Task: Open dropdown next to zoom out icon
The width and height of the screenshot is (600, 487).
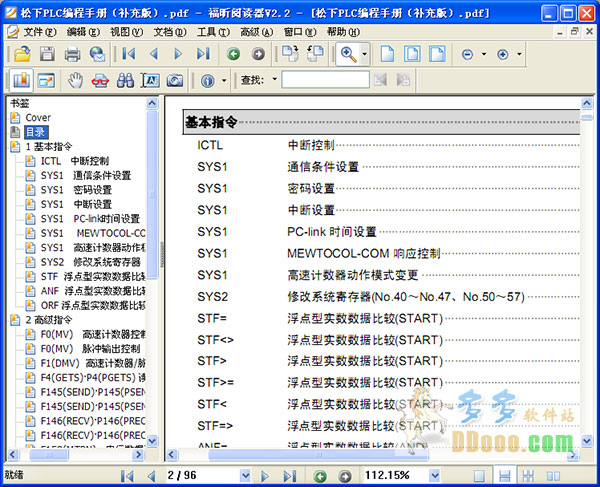Action: coord(484,54)
